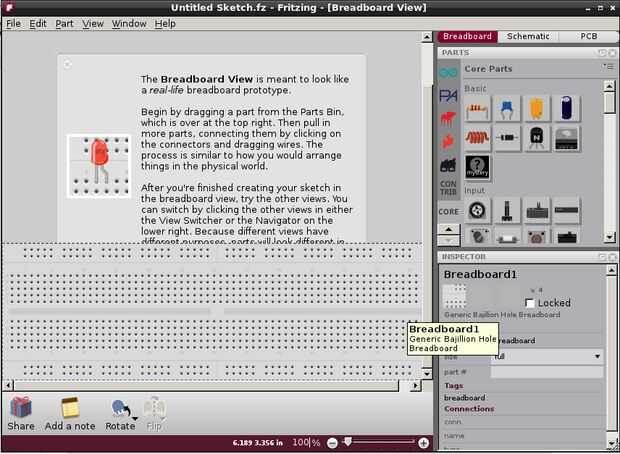
Task: Open the binoculars search parts bin
Action: tap(448, 165)
